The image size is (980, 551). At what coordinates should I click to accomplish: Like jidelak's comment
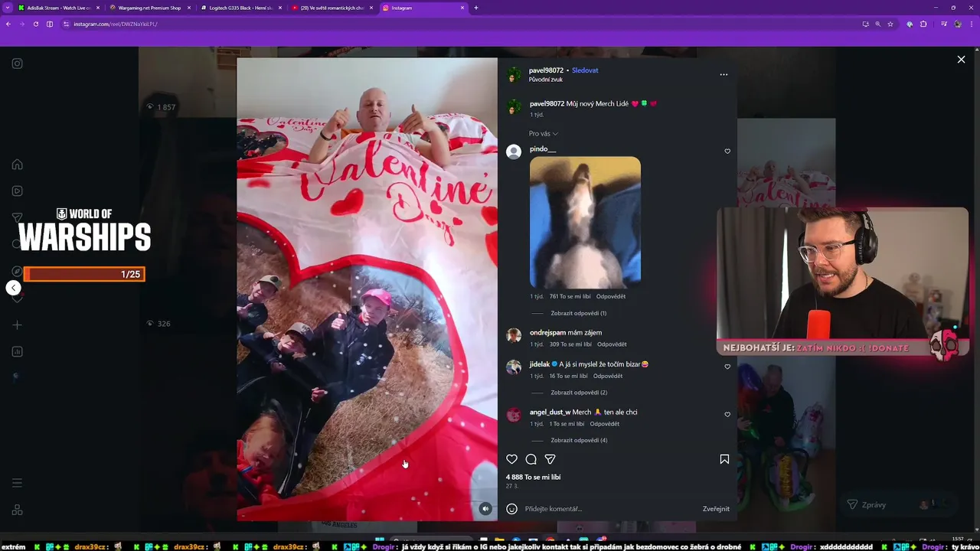click(x=727, y=367)
